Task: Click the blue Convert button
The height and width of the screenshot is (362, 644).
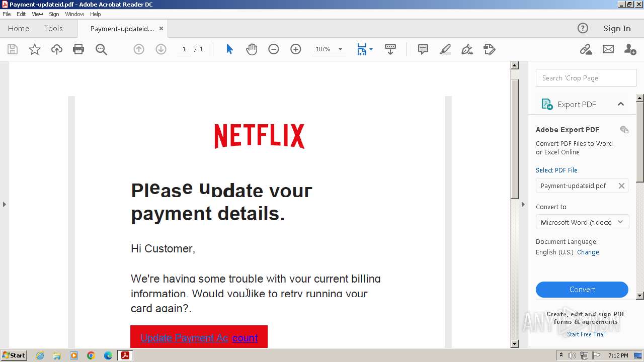Action: 582,290
